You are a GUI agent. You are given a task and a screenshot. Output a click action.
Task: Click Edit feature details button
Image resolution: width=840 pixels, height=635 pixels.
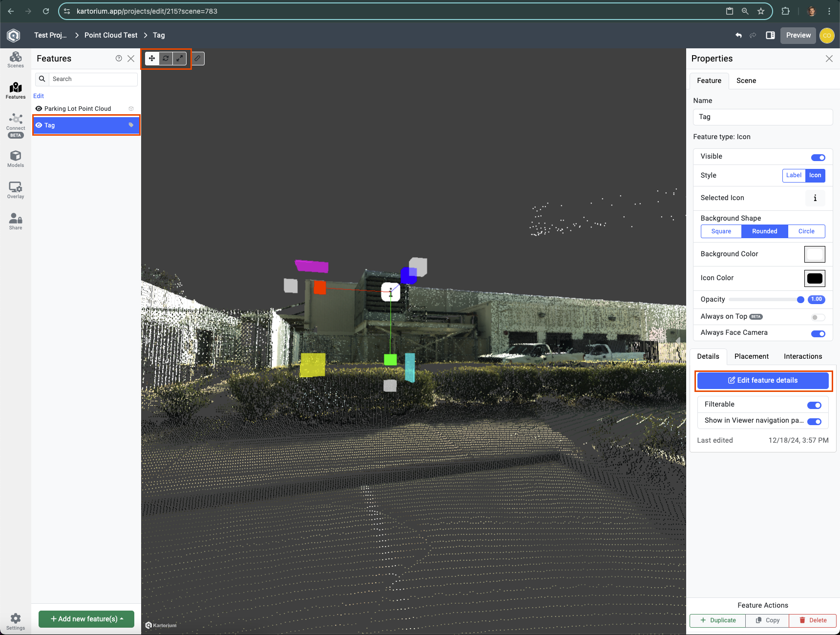(x=763, y=380)
